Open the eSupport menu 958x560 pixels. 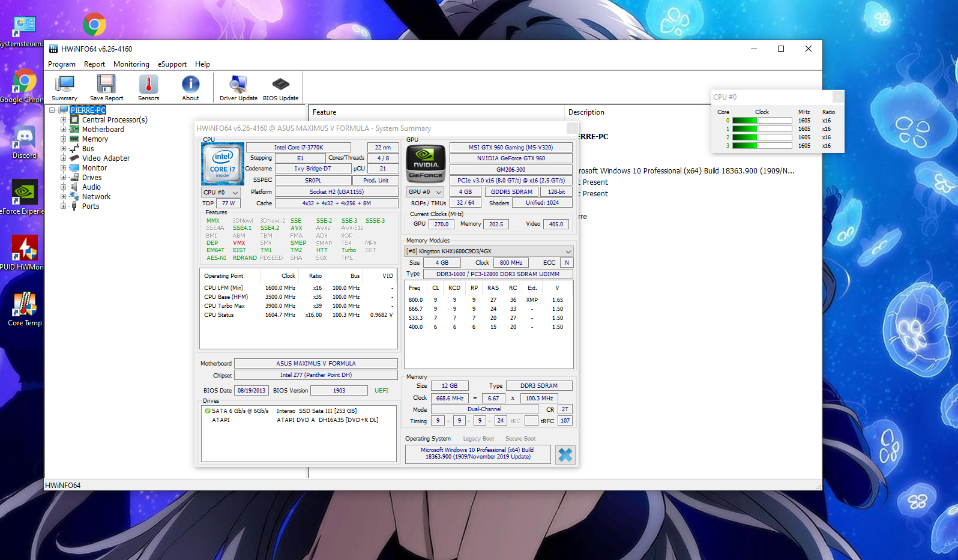click(x=172, y=64)
